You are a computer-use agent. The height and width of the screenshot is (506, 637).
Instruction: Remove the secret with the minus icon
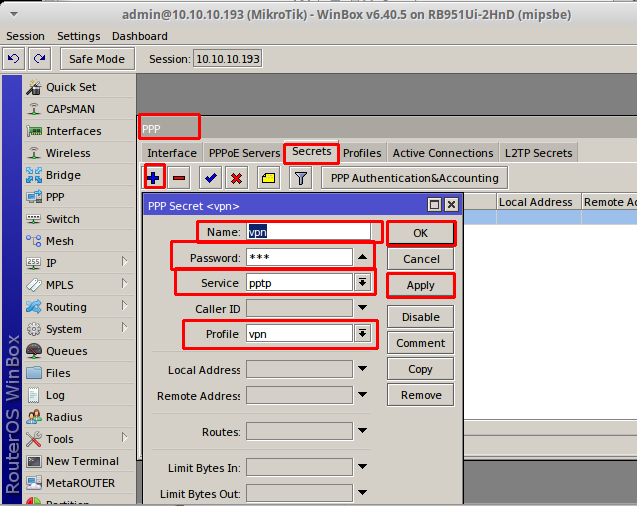(179, 178)
